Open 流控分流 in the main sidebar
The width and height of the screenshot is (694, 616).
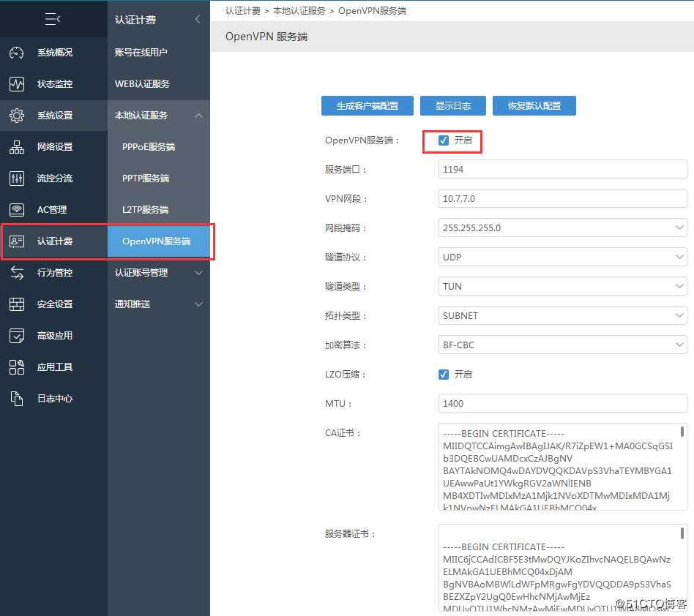[x=53, y=179]
